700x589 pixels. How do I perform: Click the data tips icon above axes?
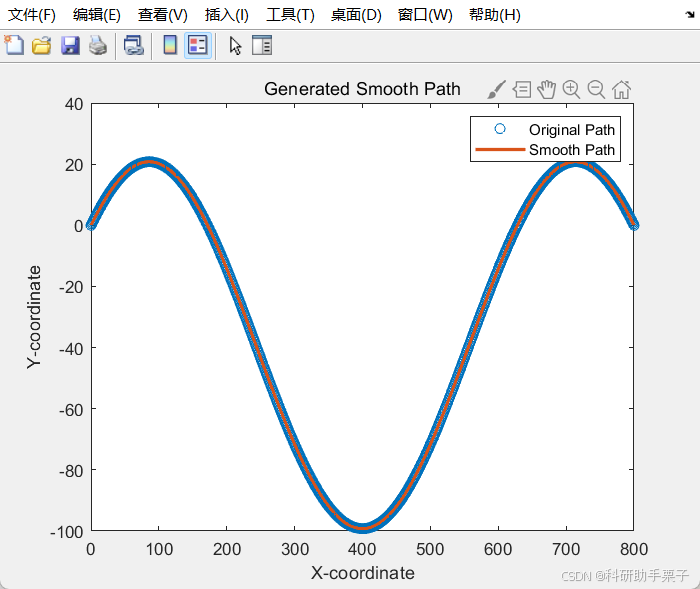click(522, 89)
